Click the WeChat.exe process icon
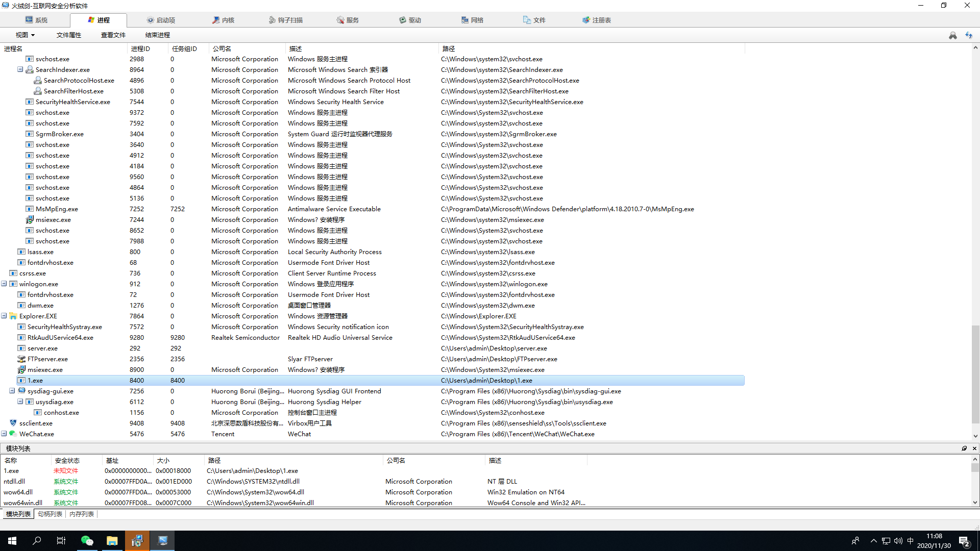The image size is (980, 551). [x=13, y=434]
